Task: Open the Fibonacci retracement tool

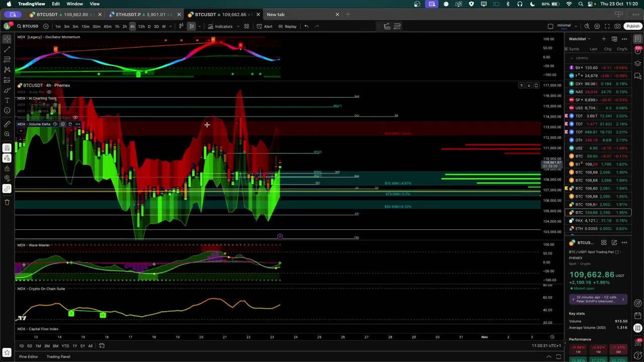Action: tap(7, 59)
